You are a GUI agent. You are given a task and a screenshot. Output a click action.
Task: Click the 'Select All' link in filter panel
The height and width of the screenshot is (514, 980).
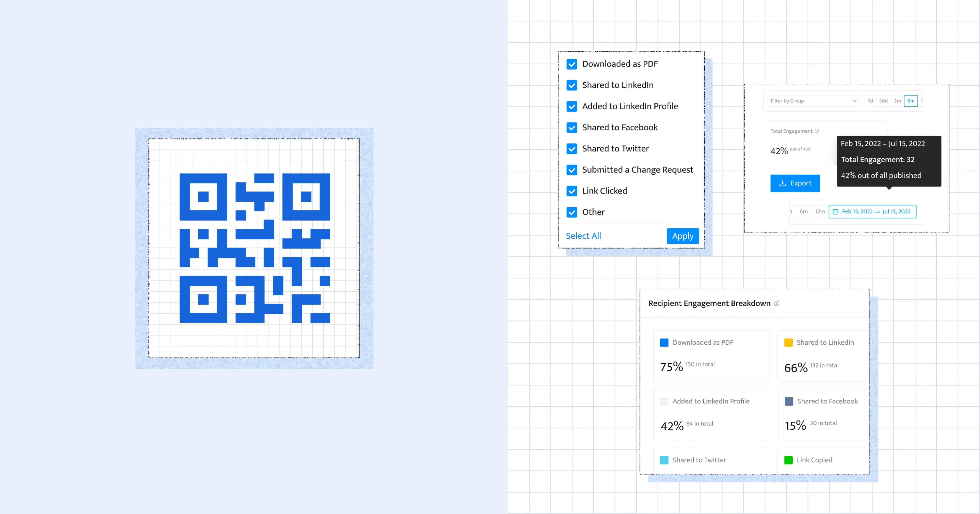point(583,235)
